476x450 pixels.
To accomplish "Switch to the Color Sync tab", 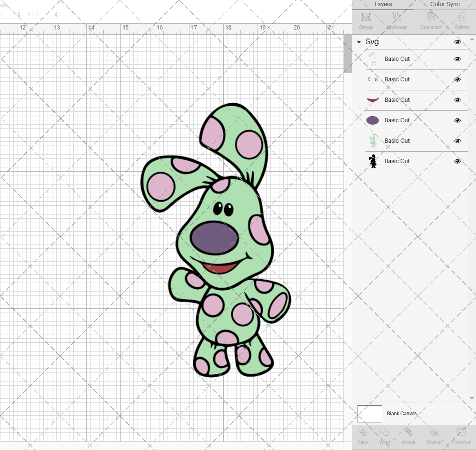I will pyautogui.click(x=445, y=4).
